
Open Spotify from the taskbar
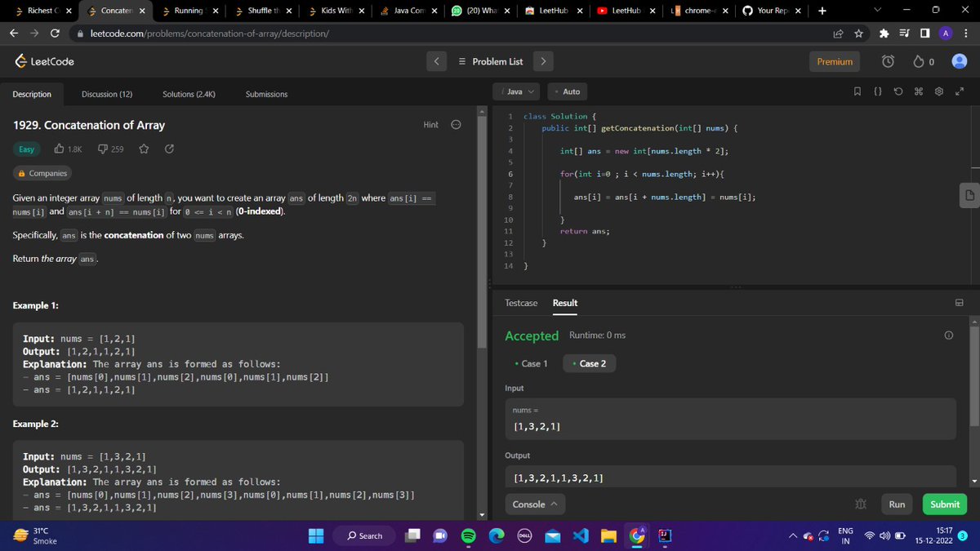pos(469,535)
